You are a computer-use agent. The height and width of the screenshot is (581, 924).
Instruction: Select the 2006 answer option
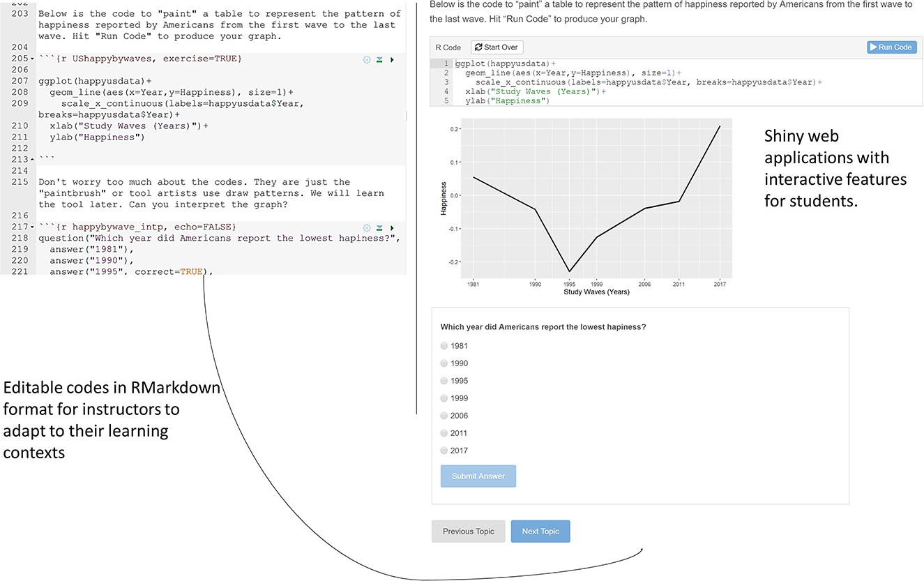[444, 416]
